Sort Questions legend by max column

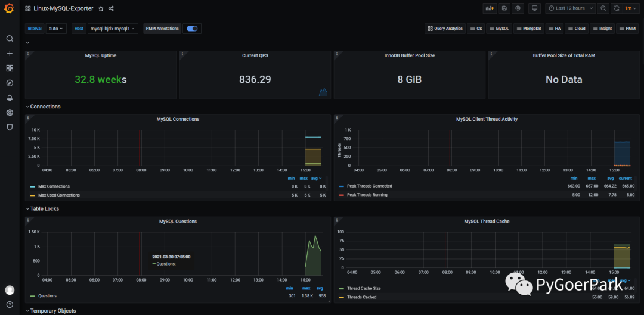306,288
